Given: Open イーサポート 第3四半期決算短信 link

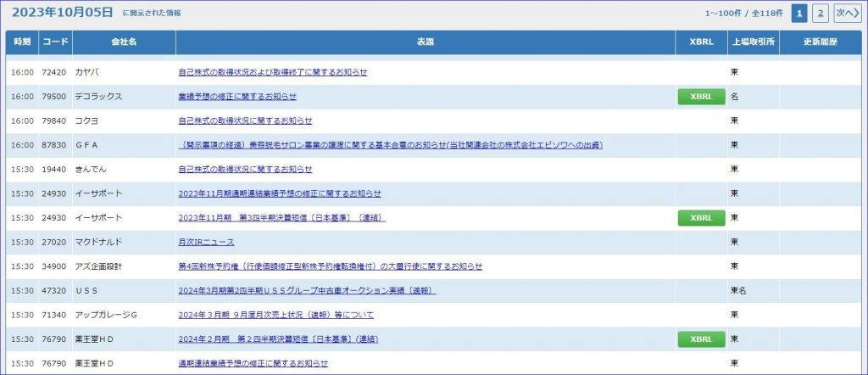Looking at the screenshot, I should point(281,218).
